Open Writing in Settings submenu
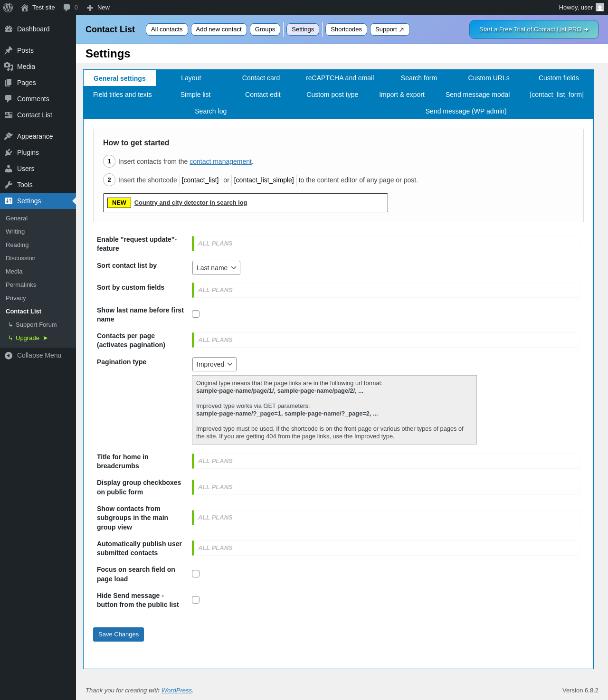The image size is (608, 700). [15, 232]
